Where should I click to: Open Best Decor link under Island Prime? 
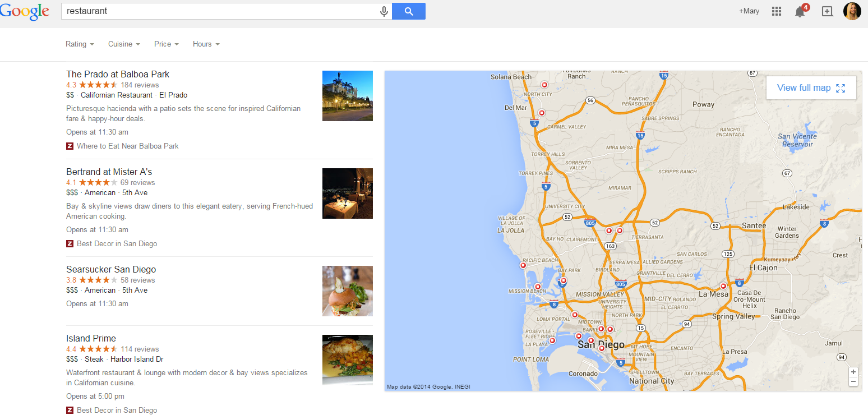point(117,410)
